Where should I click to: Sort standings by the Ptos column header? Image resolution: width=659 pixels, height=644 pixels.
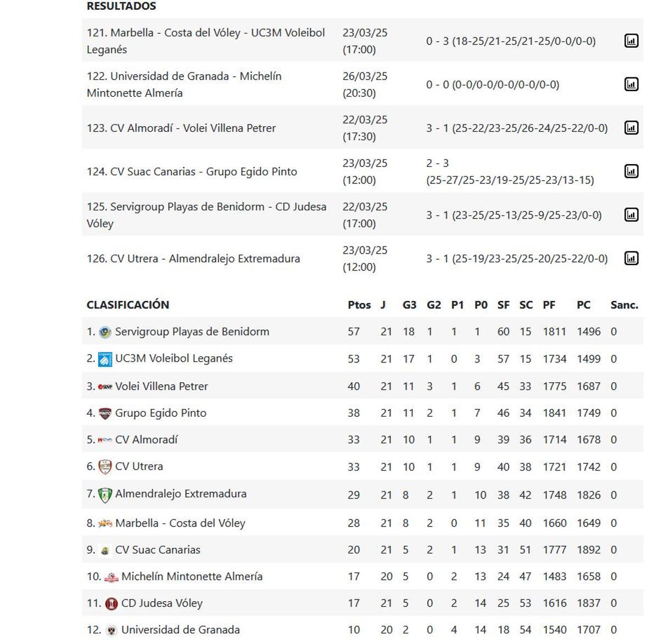pyautogui.click(x=359, y=305)
